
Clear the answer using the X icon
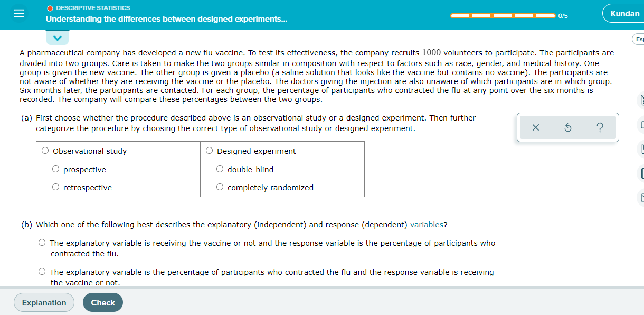coord(535,127)
